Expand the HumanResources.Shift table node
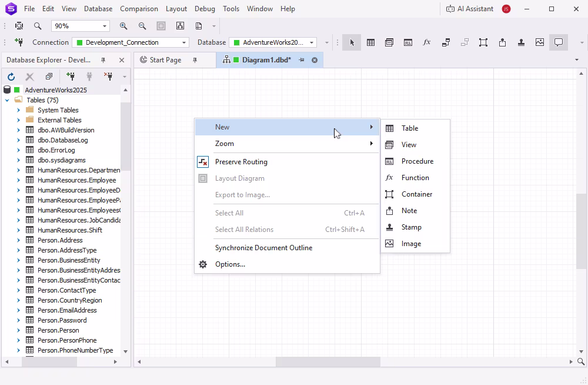Screen dimensions: 588x385 point(18,230)
